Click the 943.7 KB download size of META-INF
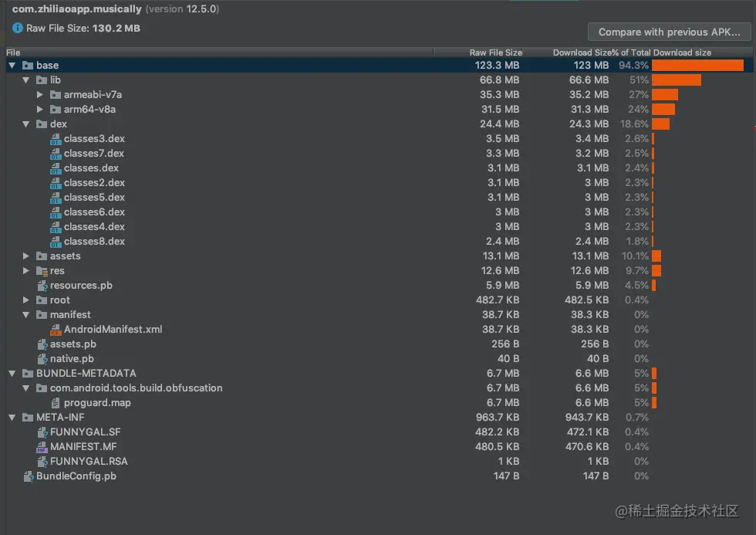 pos(587,418)
